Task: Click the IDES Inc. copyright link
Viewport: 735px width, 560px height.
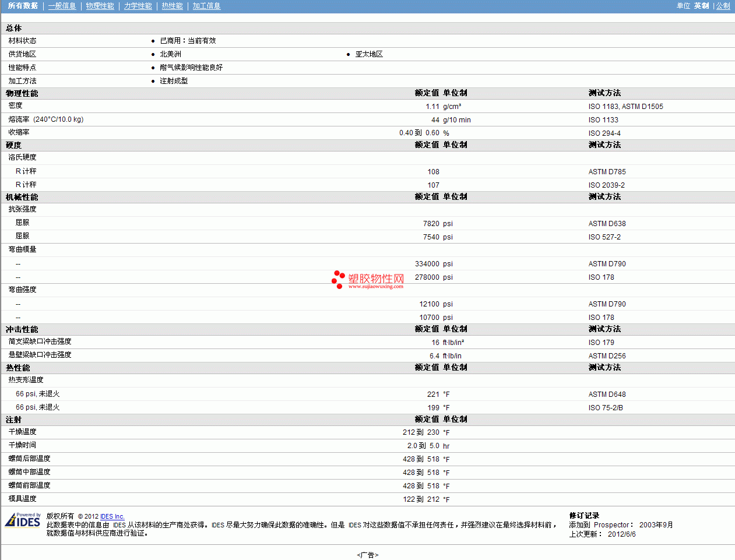Action: coord(112,516)
